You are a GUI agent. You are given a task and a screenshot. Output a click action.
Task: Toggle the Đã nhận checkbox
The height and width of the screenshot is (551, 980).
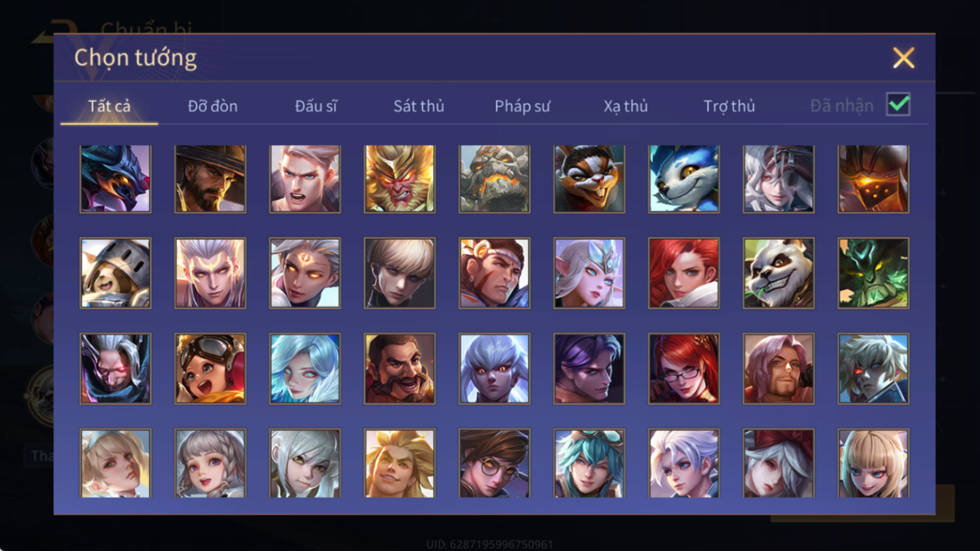pos(898,104)
